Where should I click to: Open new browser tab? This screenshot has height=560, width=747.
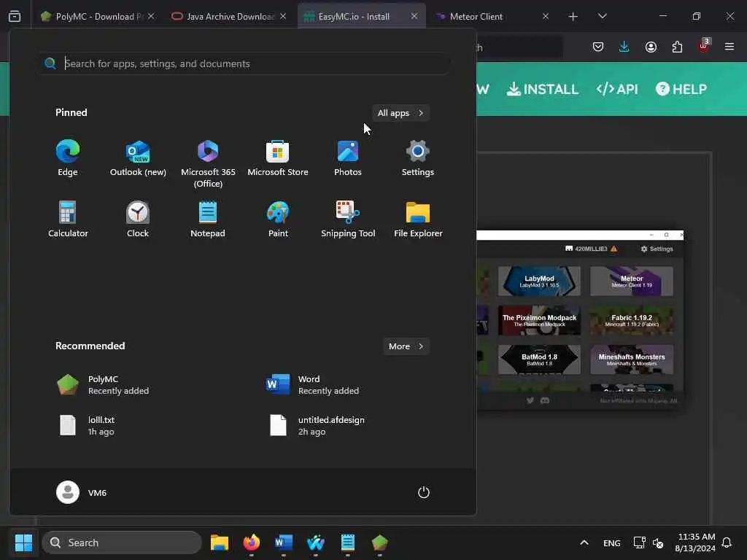(573, 17)
